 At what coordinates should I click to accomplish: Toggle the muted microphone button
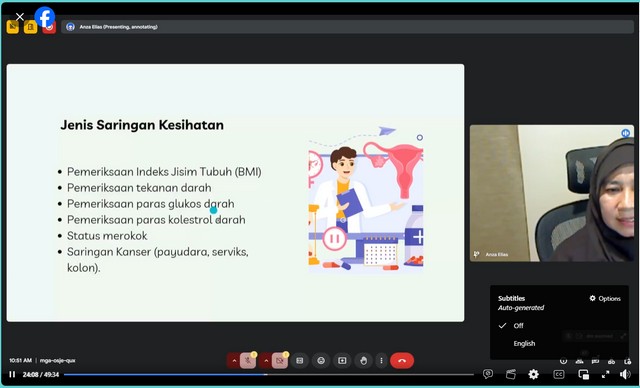pos(248,361)
